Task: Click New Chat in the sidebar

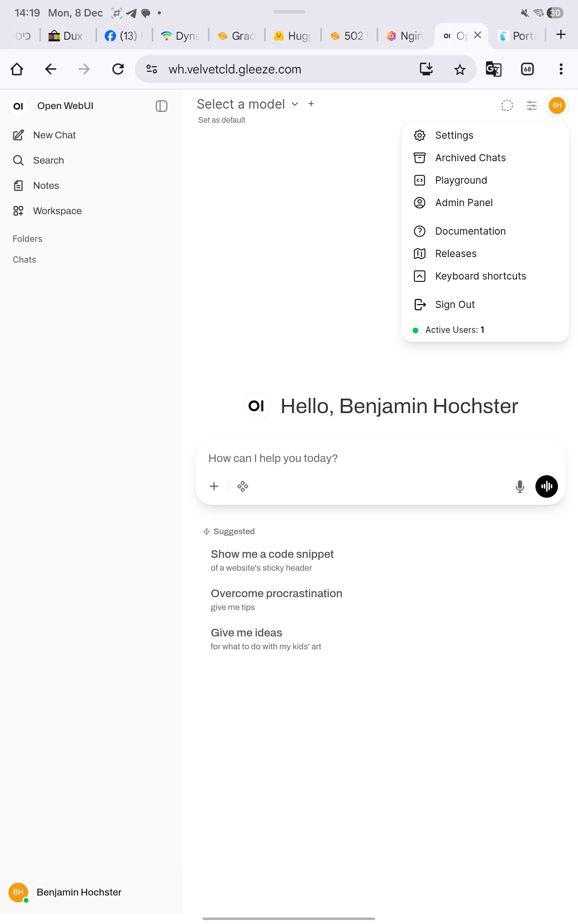Action: click(54, 135)
